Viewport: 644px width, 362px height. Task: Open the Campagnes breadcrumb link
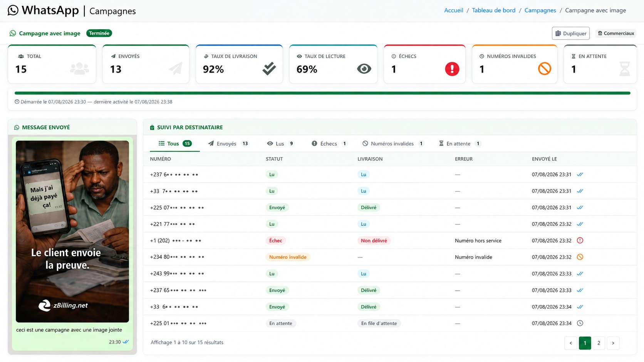tap(540, 10)
